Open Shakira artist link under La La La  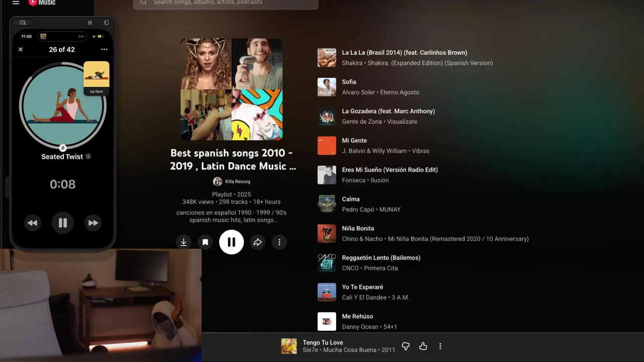tap(352, 63)
